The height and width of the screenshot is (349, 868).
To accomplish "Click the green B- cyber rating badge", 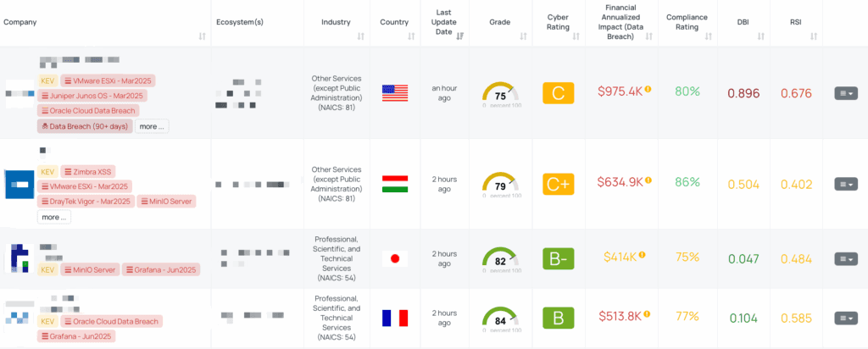I will point(558,258).
